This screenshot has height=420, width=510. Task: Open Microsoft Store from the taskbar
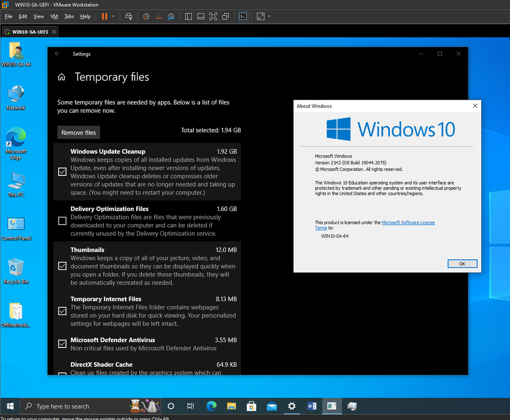(x=252, y=406)
